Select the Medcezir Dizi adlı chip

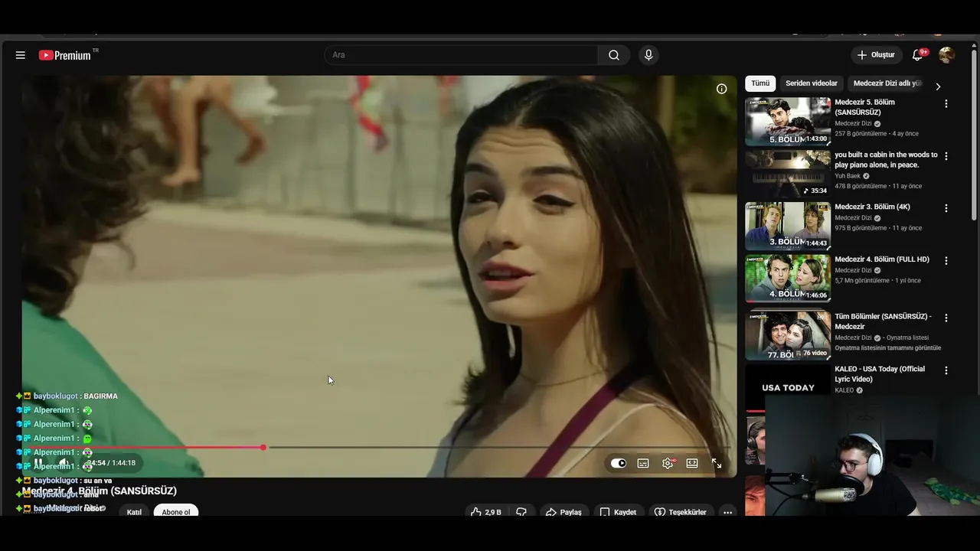[887, 83]
